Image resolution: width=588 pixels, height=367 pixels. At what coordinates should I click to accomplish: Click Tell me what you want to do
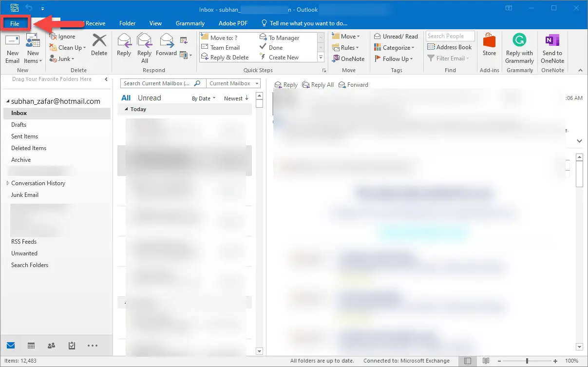click(x=304, y=23)
